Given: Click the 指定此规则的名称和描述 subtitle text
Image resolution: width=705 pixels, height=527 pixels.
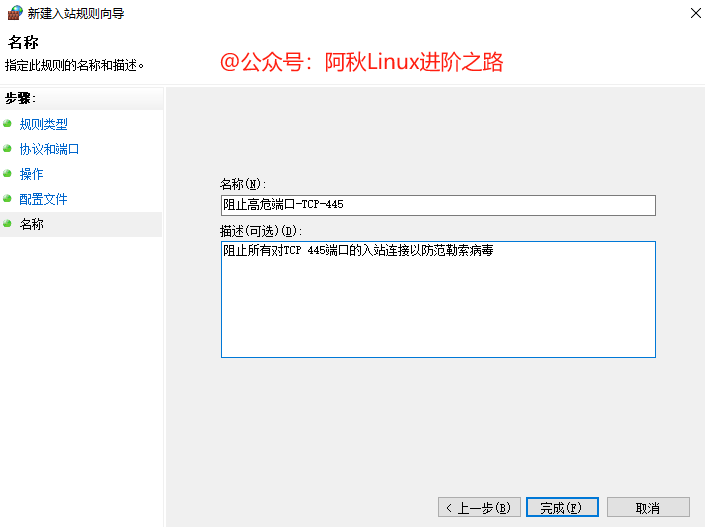Looking at the screenshot, I should pyautogui.click(x=74, y=66).
